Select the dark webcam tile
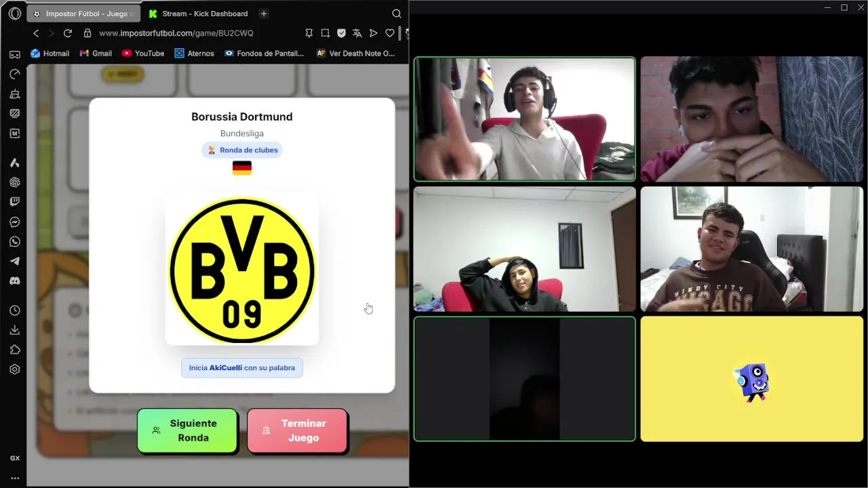 [x=525, y=379]
